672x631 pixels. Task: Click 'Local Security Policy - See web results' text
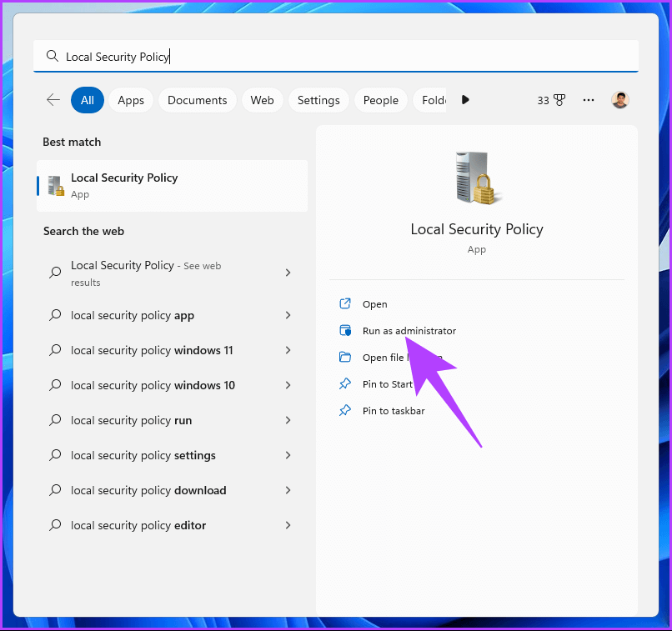[x=146, y=273]
